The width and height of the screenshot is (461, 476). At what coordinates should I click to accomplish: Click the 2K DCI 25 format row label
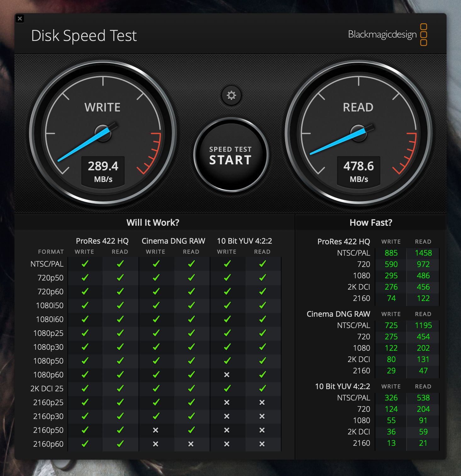pos(47,388)
